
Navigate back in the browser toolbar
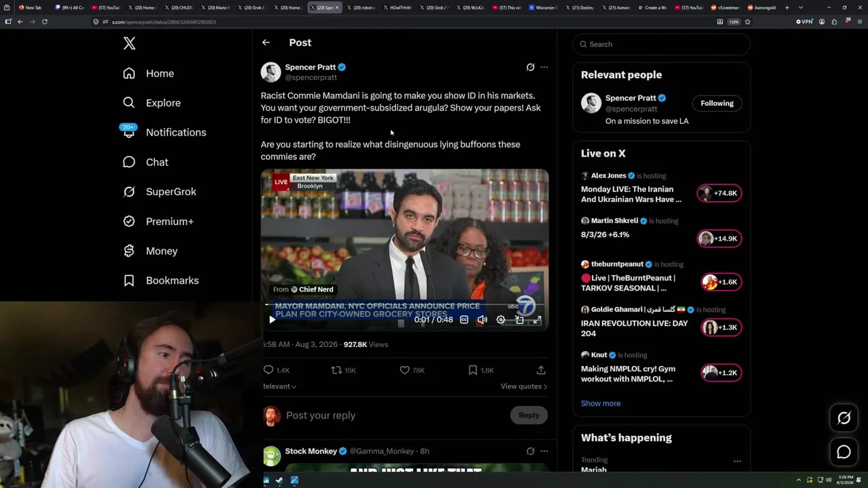pyautogui.click(x=20, y=22)
